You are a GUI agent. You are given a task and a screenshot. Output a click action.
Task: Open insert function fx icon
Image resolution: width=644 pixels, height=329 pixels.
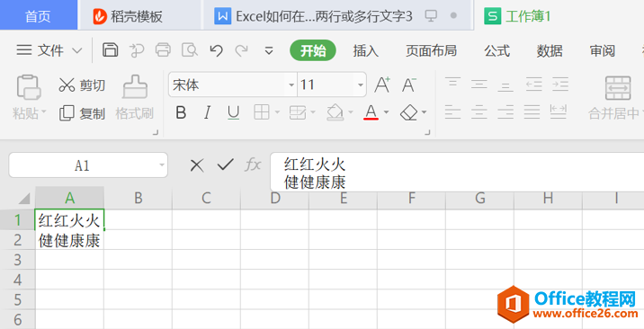tap(253, 164)
